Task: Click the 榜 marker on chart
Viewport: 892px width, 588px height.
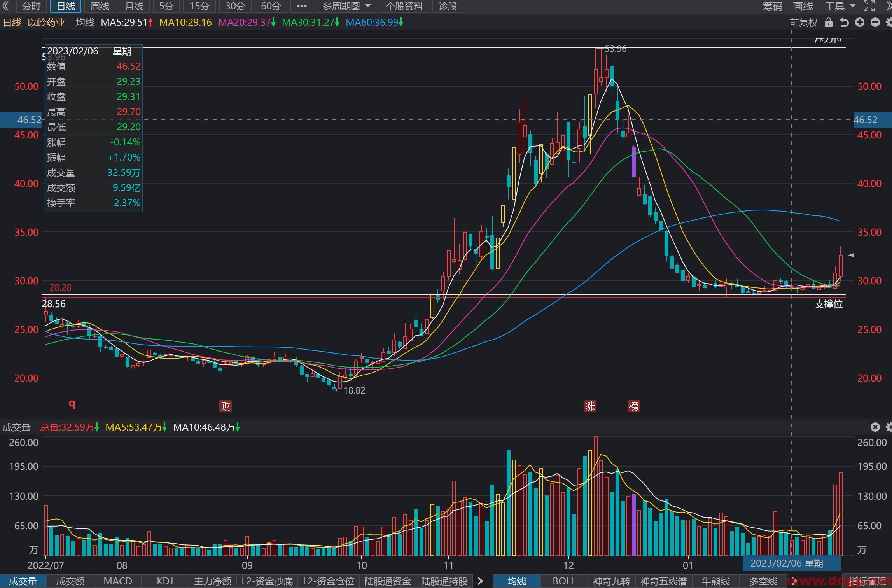Action: coord(634,406)
